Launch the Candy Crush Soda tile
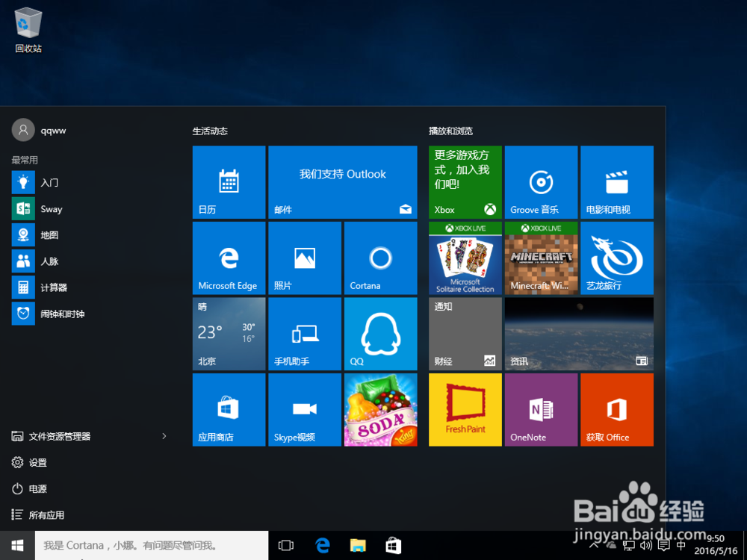This screenshot has height=560, width=747. pyautogui.click(x=381, y=409)
